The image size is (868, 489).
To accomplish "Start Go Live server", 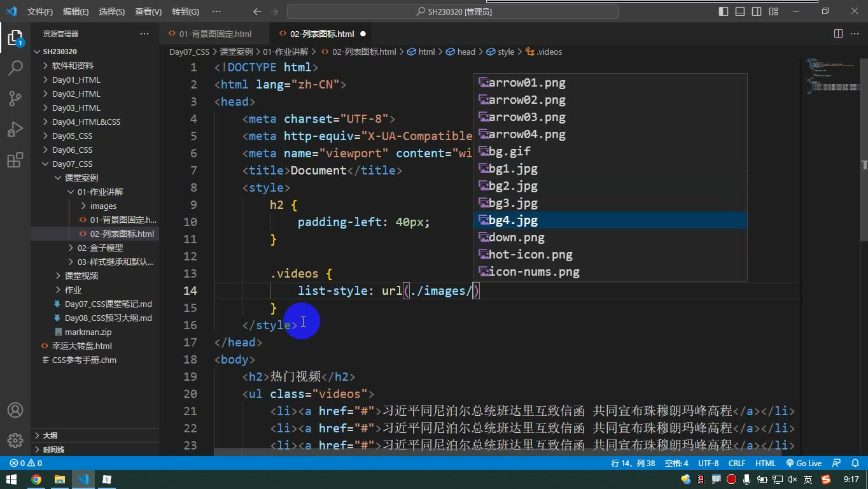I will (x=804, y=464).
